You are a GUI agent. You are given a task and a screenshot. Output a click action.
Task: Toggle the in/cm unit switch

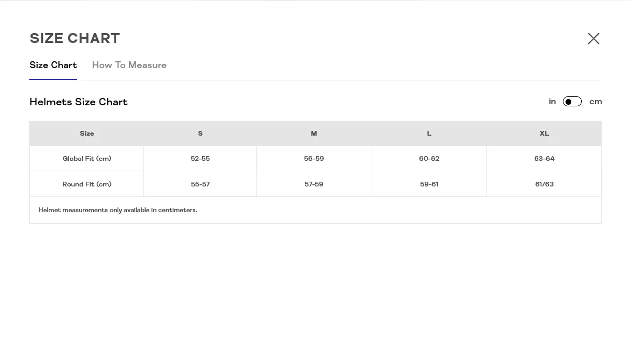572,102
